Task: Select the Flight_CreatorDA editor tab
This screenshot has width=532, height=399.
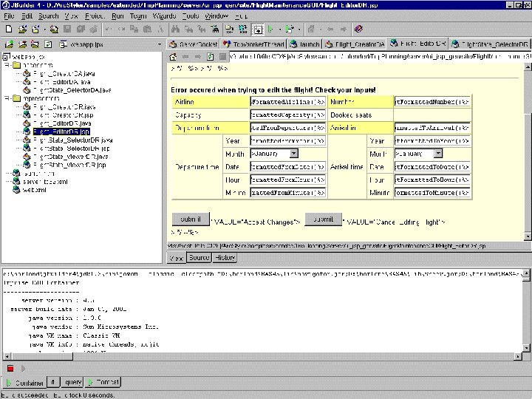Action: click(x=354, y=44)
